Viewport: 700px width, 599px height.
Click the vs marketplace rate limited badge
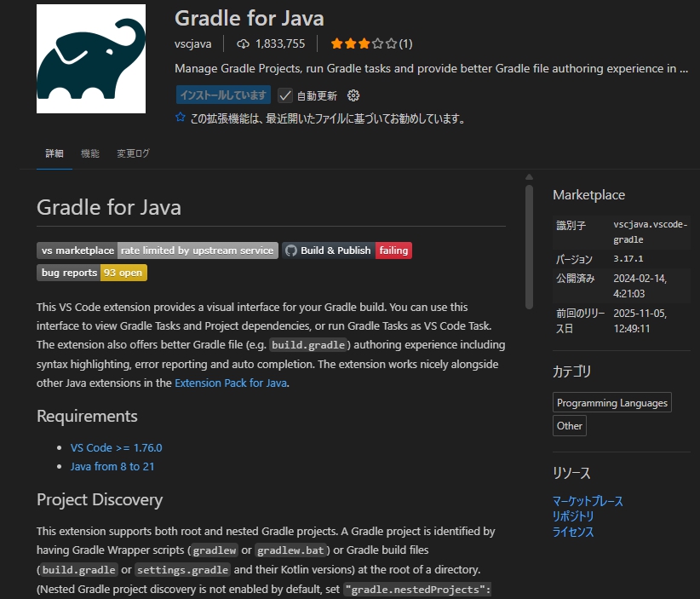(x=158, y=251)
